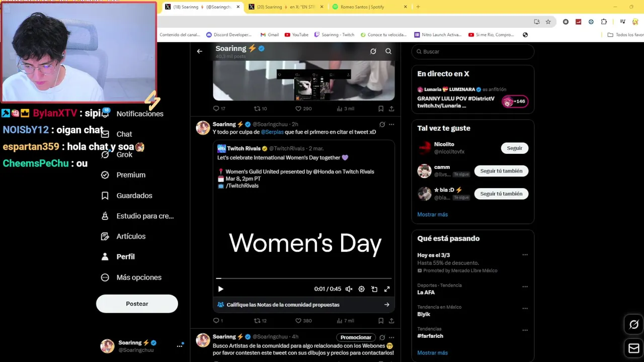Screen dimensions: 644x362
Task: Search within the Soarinng profile via magnifier
Action: click(x=388, y=51)
